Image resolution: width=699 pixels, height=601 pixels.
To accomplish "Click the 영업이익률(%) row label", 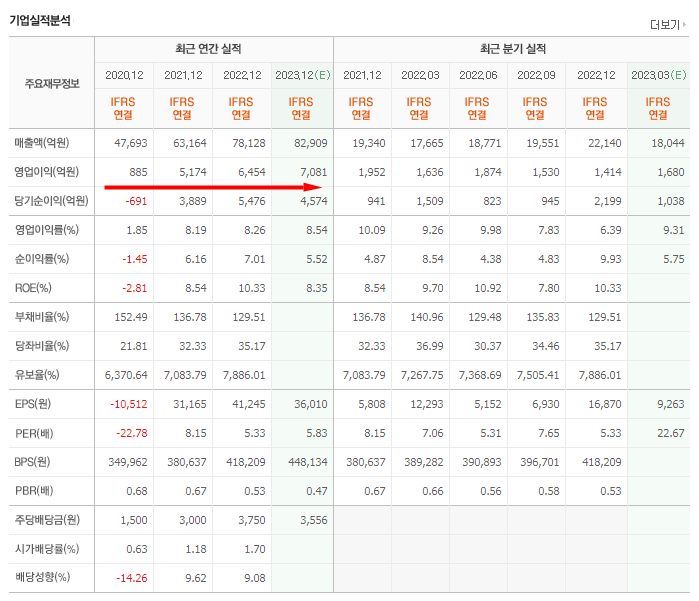I will [x=46, y=230].
